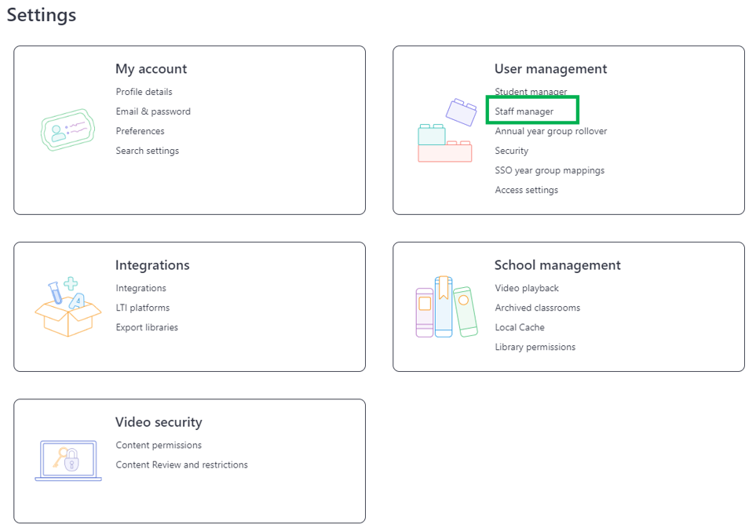Click the building blocks User management icon
The width and height of the screenshot is (756, 532).
(x=447, y=130)
